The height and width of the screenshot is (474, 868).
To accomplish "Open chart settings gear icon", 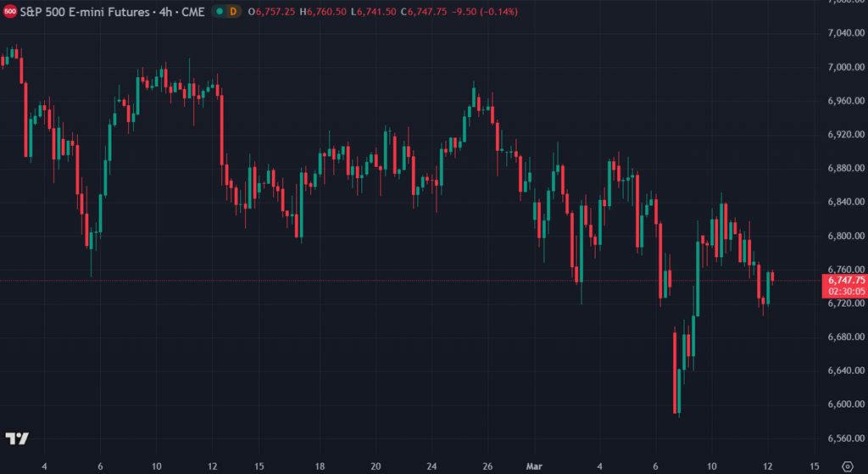I will click(846, 466).
